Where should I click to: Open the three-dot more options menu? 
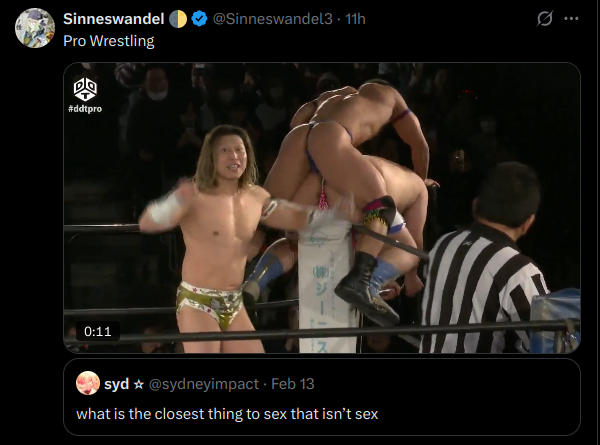pyautogui.click(x=571, y=18)
